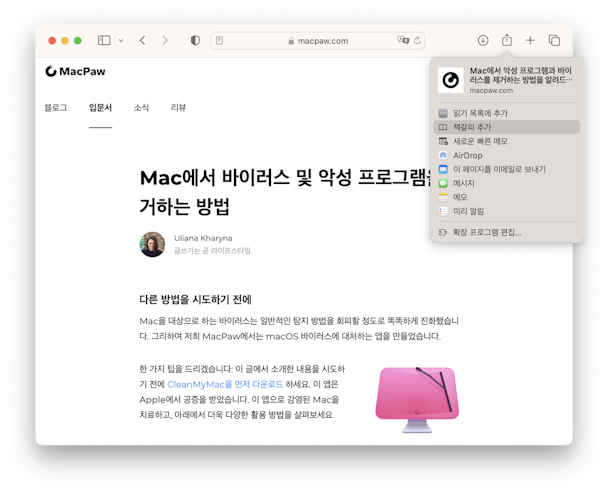The width and height of the screenshot is (608, 492).
Task: Share through 메시지
Action: coord(507,183)
